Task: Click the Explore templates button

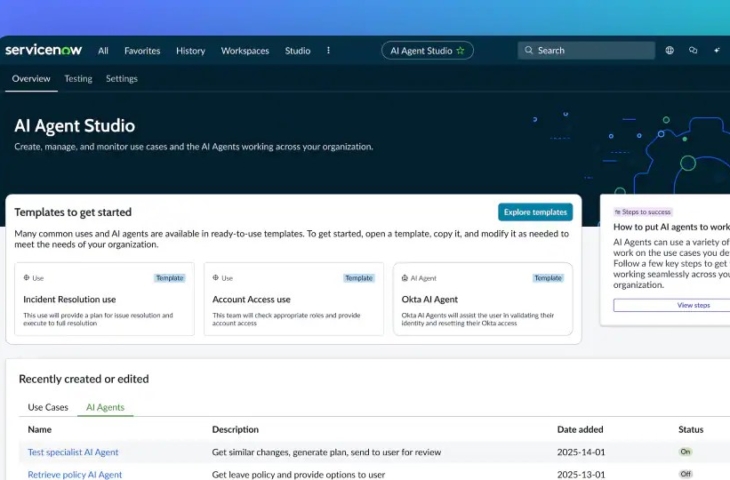Action: 535,212
